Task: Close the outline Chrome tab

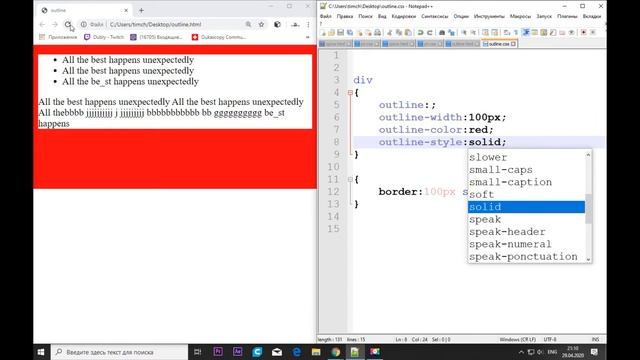Action: click(x=126, y=10)
